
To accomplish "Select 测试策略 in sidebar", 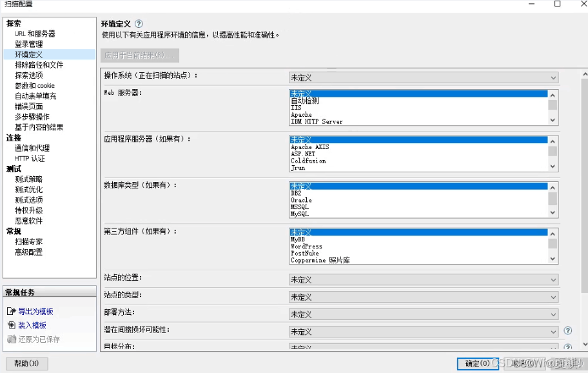I will coord(29,179).
